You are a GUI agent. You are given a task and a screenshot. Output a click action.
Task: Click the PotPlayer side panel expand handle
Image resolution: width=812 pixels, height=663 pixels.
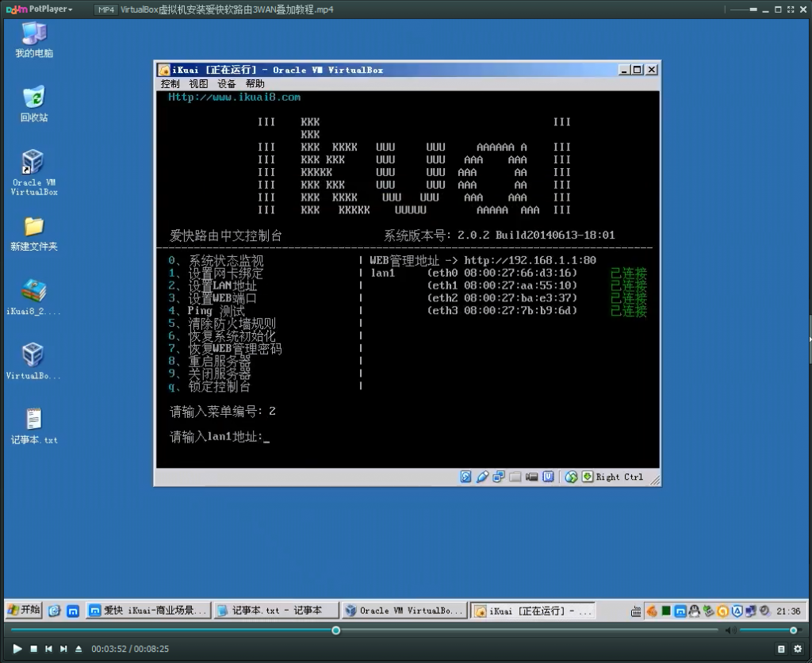coord(810,339)
